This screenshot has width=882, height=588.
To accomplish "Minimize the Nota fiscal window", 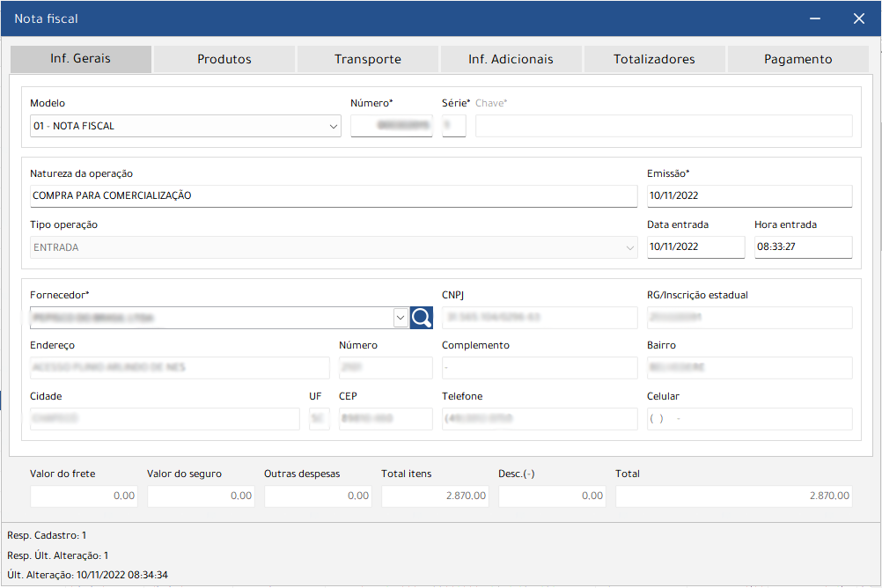I will tap(814, 18).
